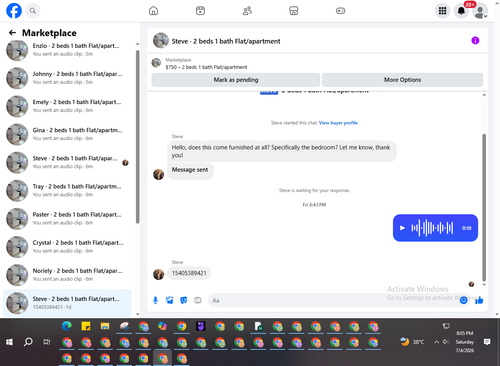Viewport: 500px width, 366px height.
Task: Go to the Home feed tab
Action: pos(153,11)
